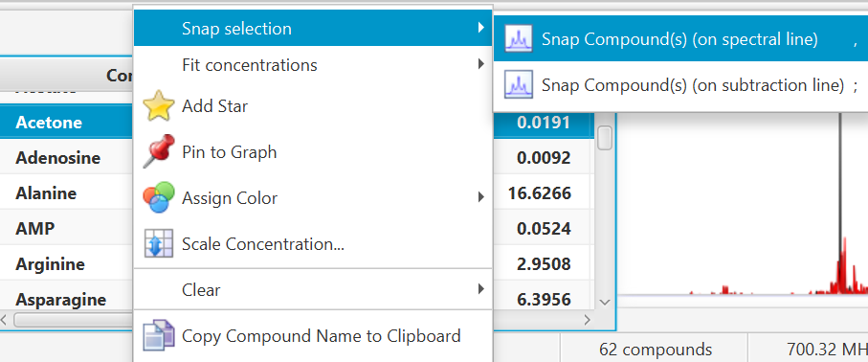Expand the Assign Color submenu arrow
Image resolution: width=868 pixels, height=362 pixels.
(480, 197)
